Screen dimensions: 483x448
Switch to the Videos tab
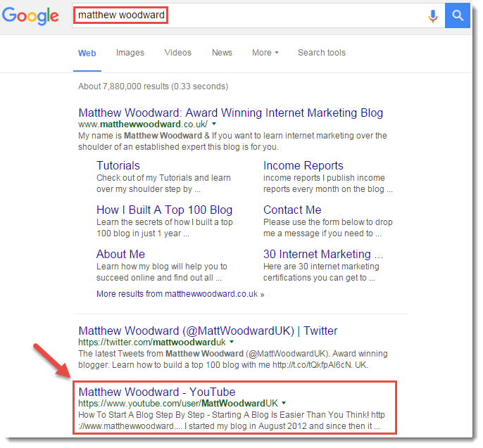177,53
